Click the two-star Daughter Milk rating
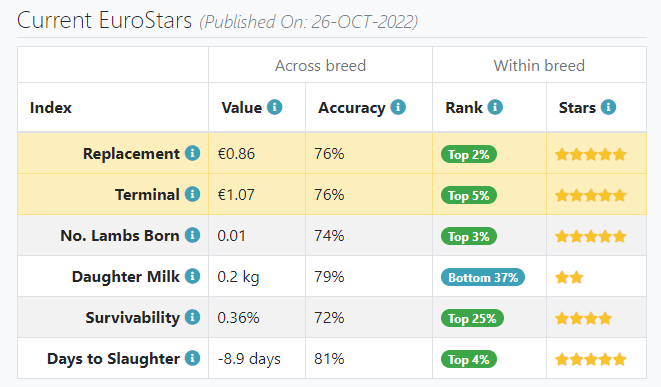This screenshot has height=387, width=661. [x=569, y=278]
